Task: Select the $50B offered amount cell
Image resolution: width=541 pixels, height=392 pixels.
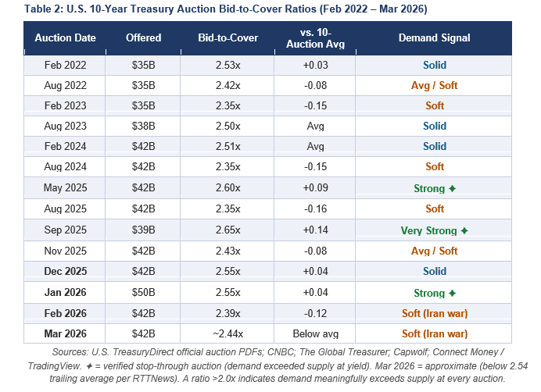Action: 144,294
